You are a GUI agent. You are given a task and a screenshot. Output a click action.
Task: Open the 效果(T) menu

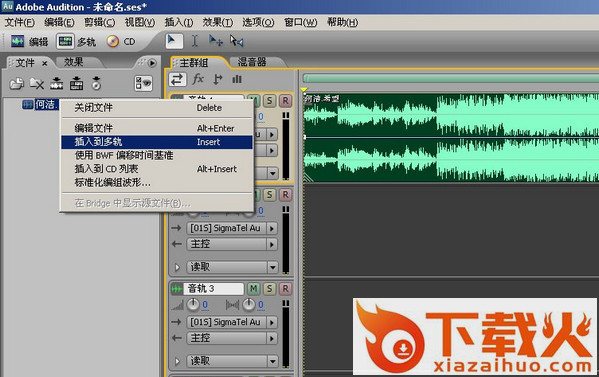pyautogui.click(x=218, y=23)
